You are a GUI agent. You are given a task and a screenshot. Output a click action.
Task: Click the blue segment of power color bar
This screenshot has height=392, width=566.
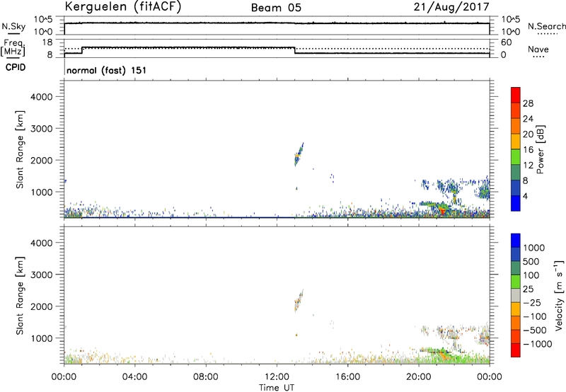click(516, 203)
